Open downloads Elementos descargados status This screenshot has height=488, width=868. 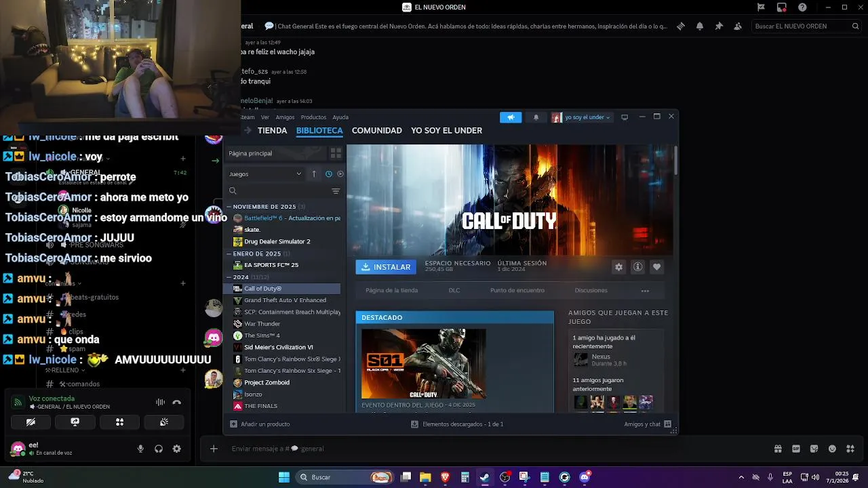coord(457,424)
